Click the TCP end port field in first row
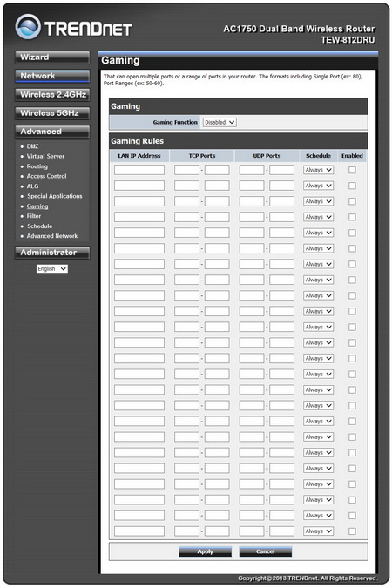The image size is (392, 588). click(217, 170)
